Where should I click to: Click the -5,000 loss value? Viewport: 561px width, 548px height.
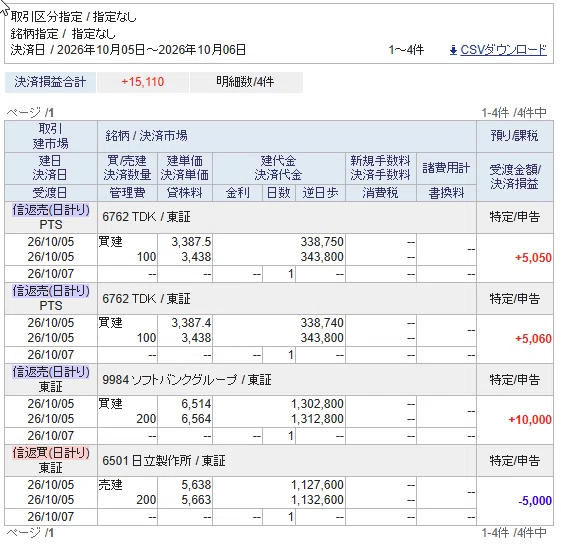535,501
